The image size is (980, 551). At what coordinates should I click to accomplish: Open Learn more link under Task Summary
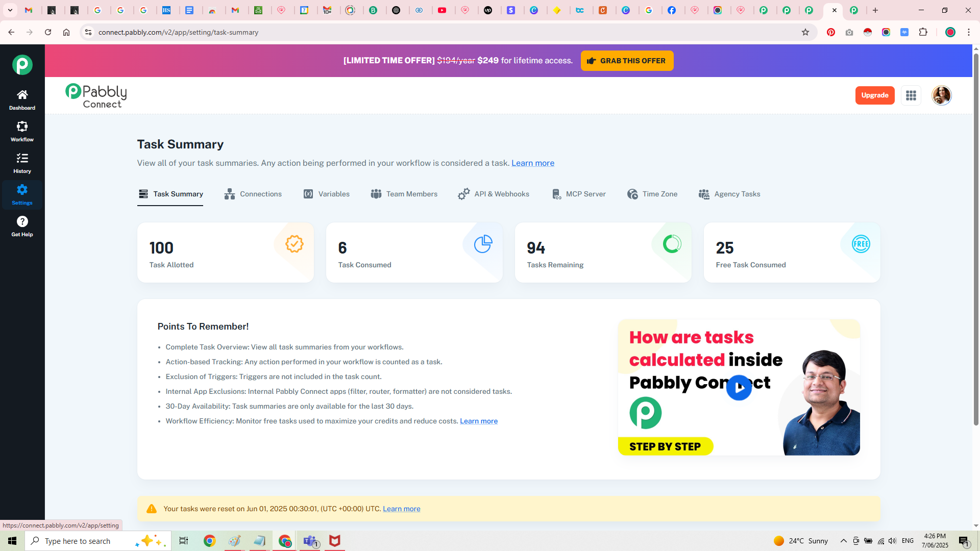click(x=533, y=163)
